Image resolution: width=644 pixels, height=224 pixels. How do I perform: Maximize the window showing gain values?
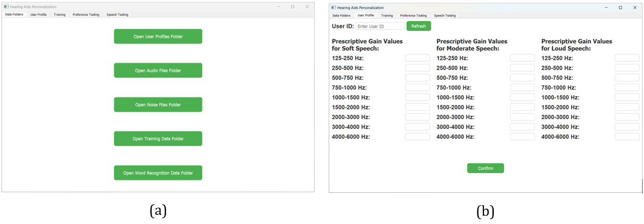click(x=620, y=8)
